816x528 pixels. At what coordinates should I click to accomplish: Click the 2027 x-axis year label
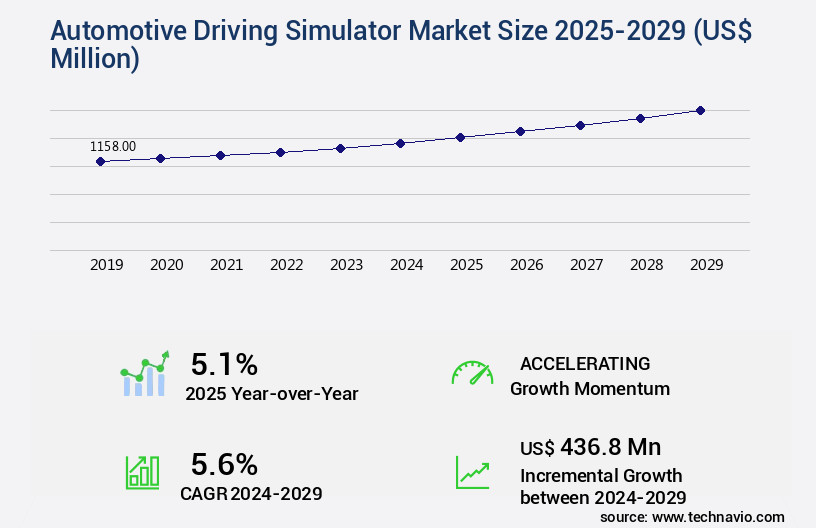point(586,265)
